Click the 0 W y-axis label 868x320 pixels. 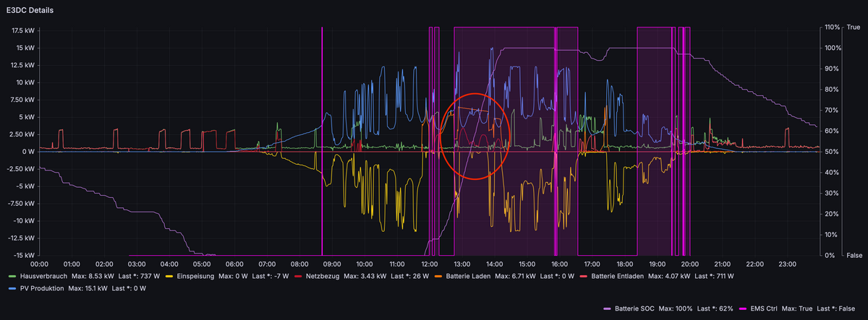(x=28, y=152)
